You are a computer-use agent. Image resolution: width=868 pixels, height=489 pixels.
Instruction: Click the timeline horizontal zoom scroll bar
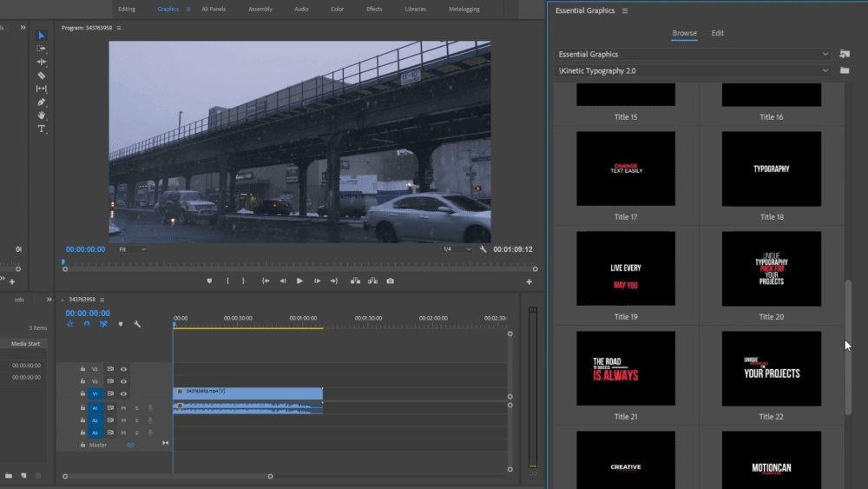pos(168,476)
